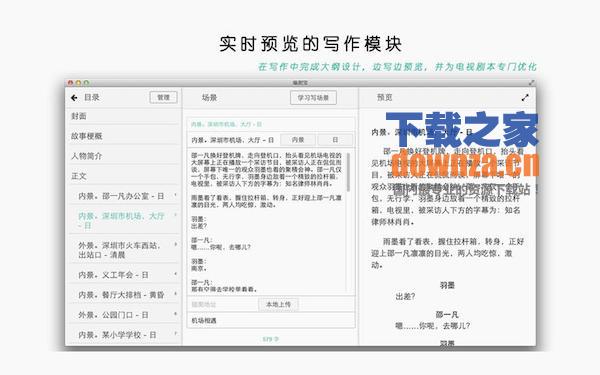Click the scene summary field 机场相遇
This screenshot has width=600, height=375.
tap(271, 321)
